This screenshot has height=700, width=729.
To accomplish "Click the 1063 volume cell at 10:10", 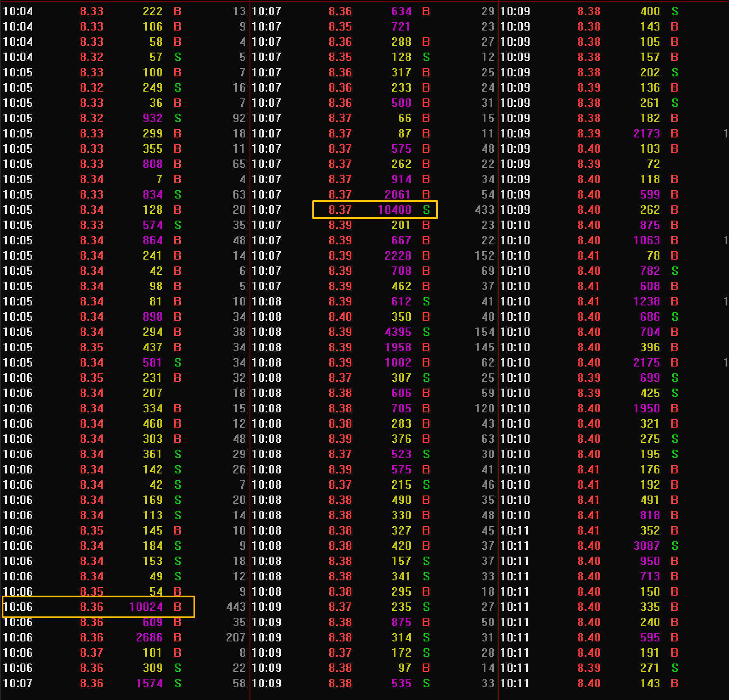I will click(x=647, y=240).
